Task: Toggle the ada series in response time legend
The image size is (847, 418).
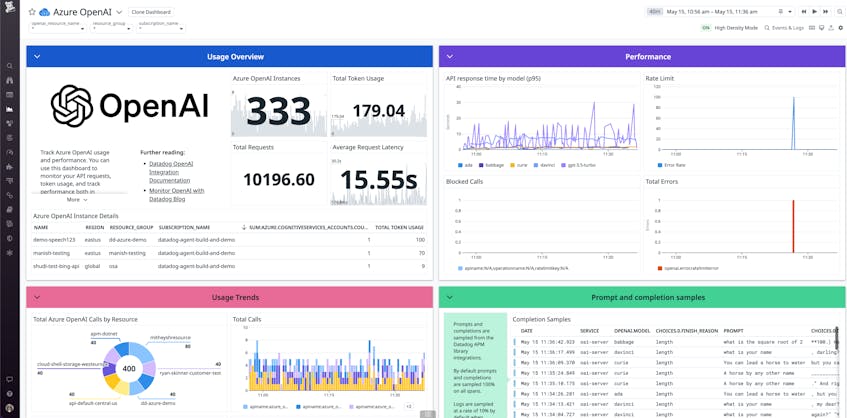Action: 463,164
